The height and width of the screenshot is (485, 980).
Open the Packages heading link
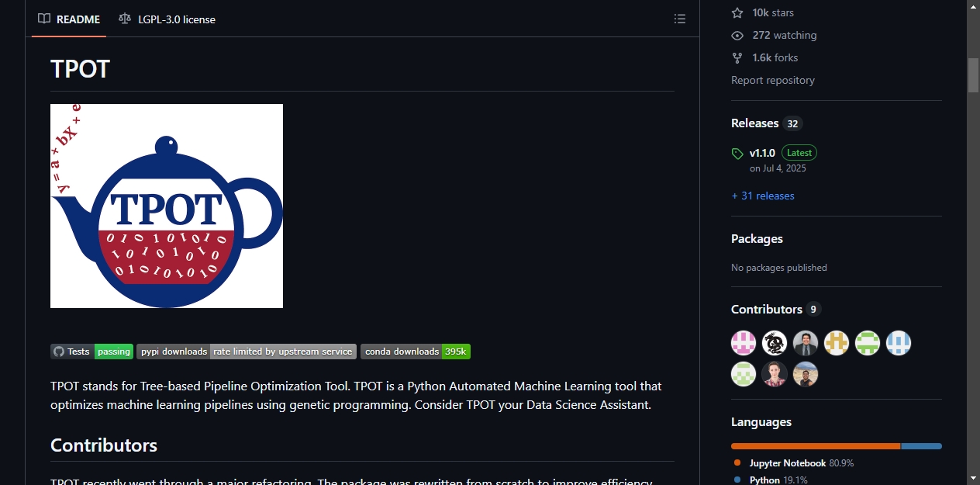tap(757, 239)
